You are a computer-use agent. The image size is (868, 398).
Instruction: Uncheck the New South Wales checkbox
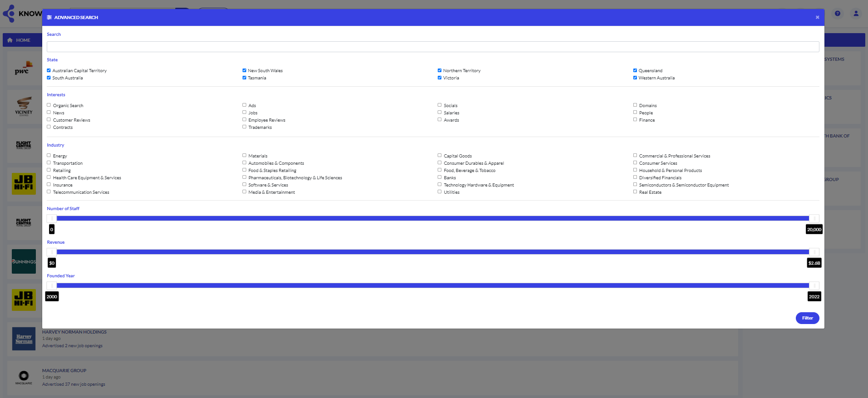(x=244, y=70)
